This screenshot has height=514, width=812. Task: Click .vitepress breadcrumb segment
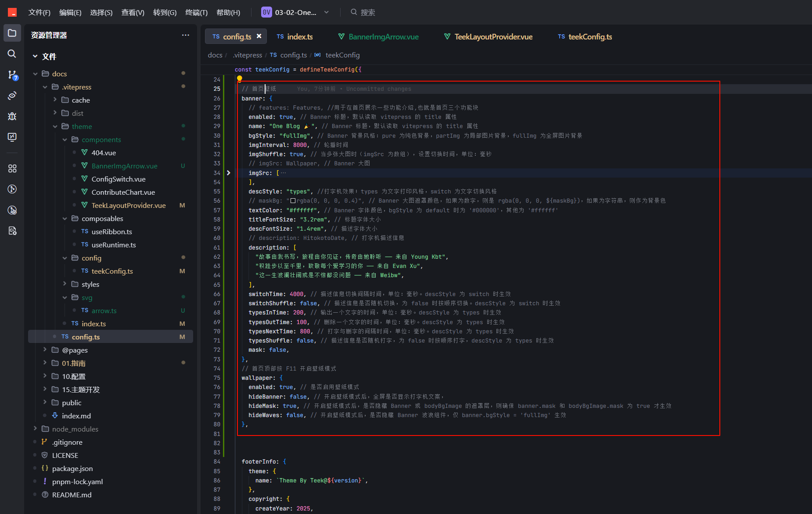(x=248, y=55)
